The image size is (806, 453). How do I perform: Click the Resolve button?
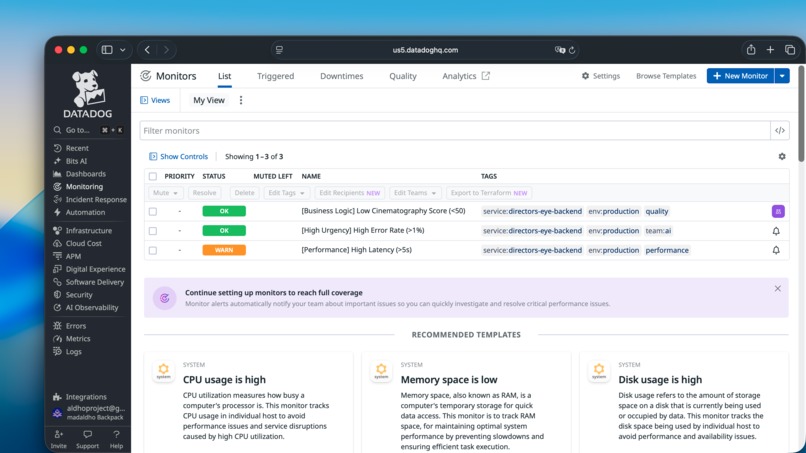click(x=204, y=193)
